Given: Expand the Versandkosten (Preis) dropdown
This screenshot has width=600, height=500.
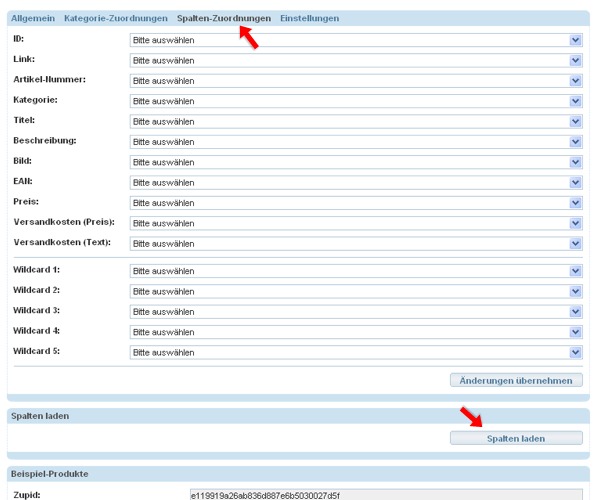Looking at the screenshot, I should coord(356,223).
